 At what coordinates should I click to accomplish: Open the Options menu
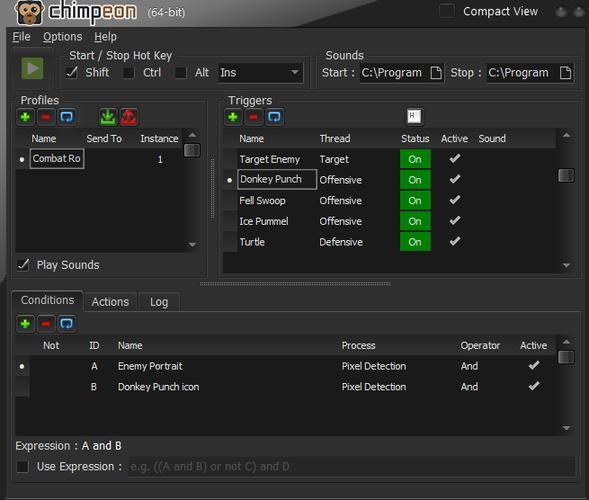pos(62,37)
